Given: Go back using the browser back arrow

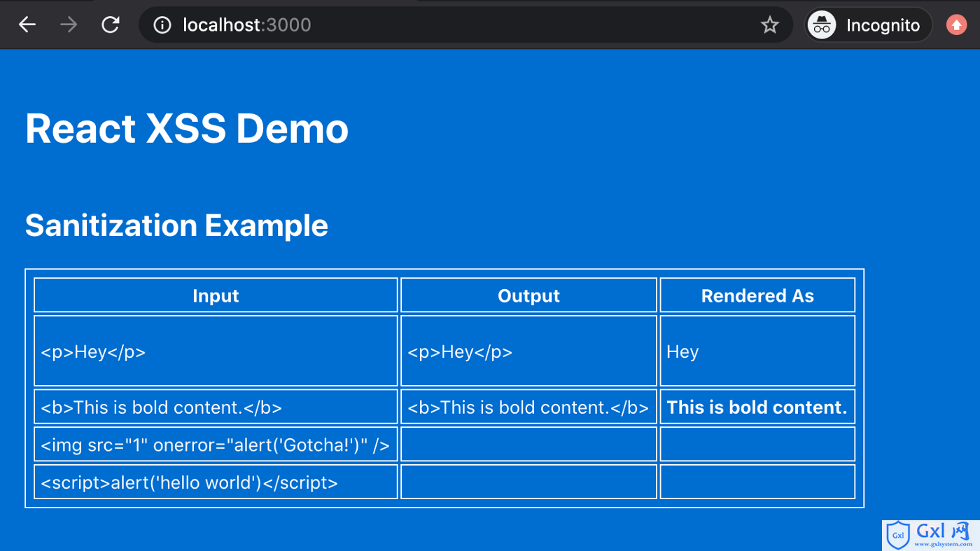Looking at the screenshot, I should [27, 25].
